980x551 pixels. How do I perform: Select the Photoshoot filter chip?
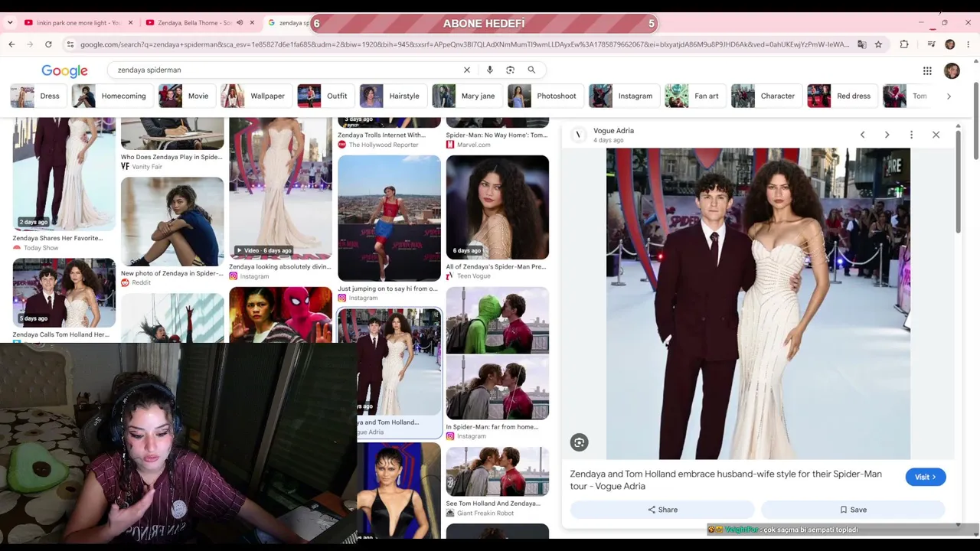[544, 96]
